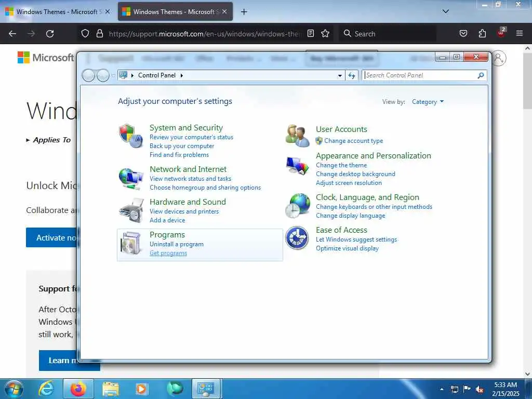Click the Firefox reload page icon

pos(50,34)
